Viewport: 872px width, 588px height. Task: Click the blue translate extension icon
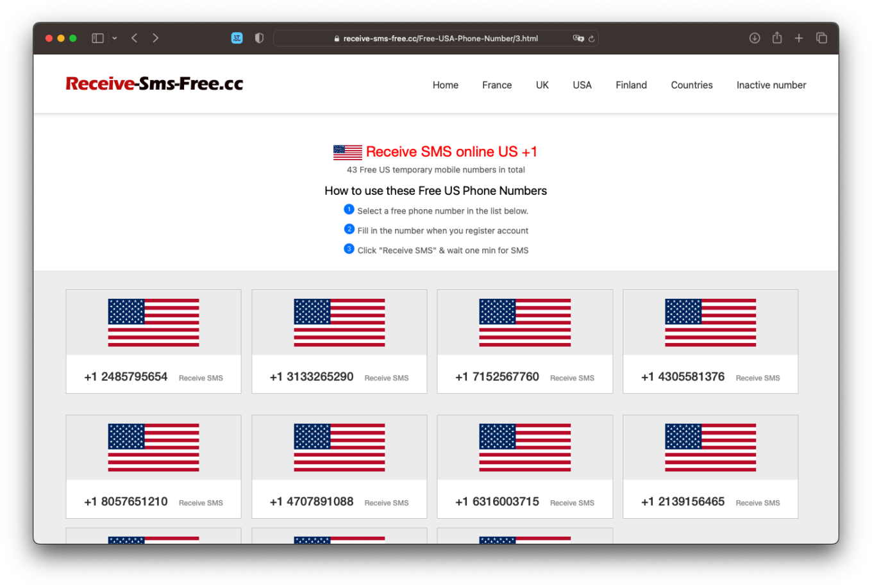click(237, 38)
